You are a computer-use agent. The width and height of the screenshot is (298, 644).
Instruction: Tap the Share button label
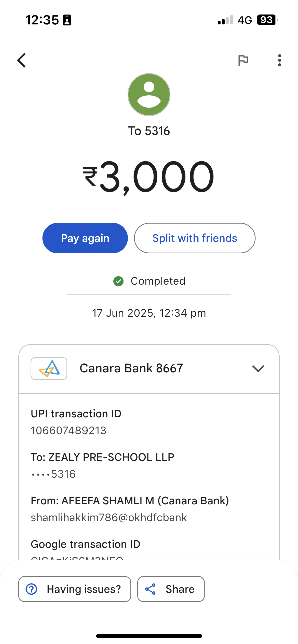click(180, 589)
